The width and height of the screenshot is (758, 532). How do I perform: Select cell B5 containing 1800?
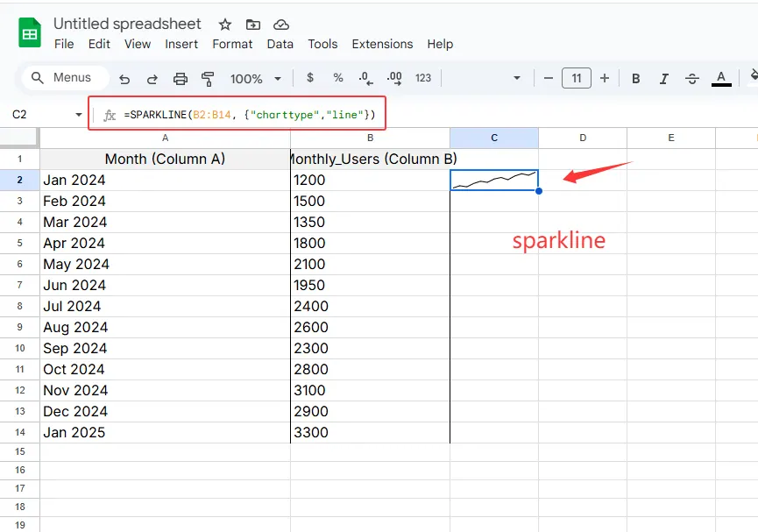370,243
